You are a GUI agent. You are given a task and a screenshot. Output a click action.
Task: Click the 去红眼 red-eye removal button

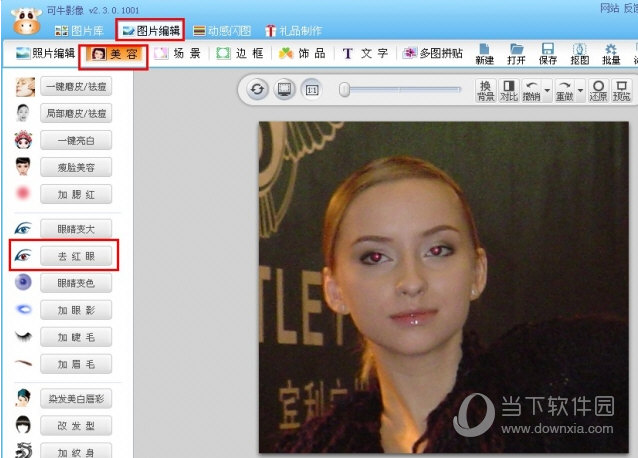pyautogui.click(x=76, y=256)
